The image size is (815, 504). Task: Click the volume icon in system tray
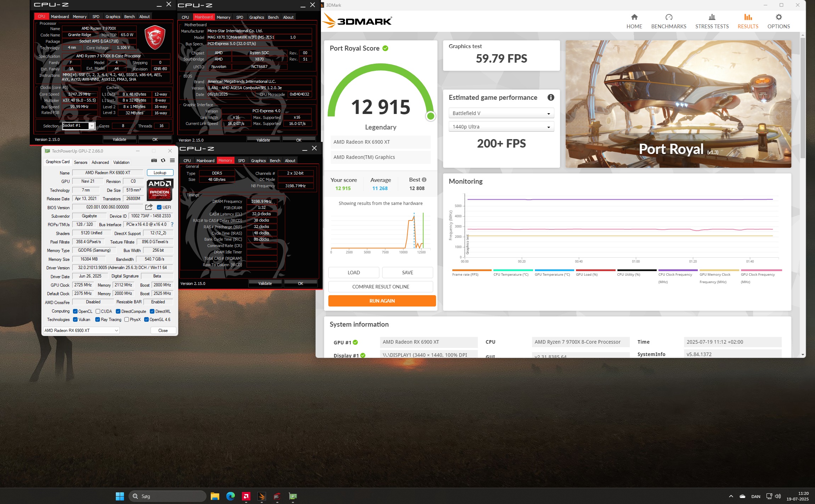(778, 496)
